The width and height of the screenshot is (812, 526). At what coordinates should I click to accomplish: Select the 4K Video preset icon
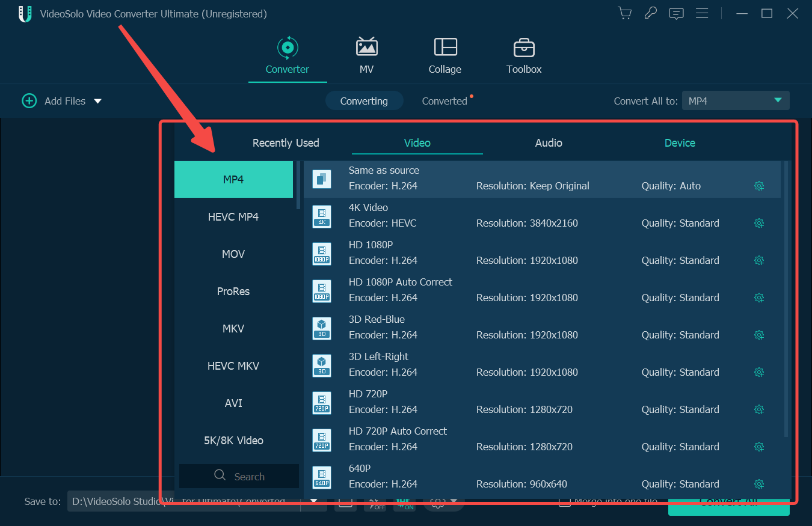322,216
